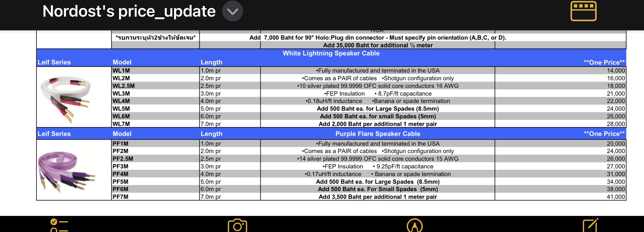The image size is (644, 232).
Task: Select the markup pen icon
Action: point(414,225)
